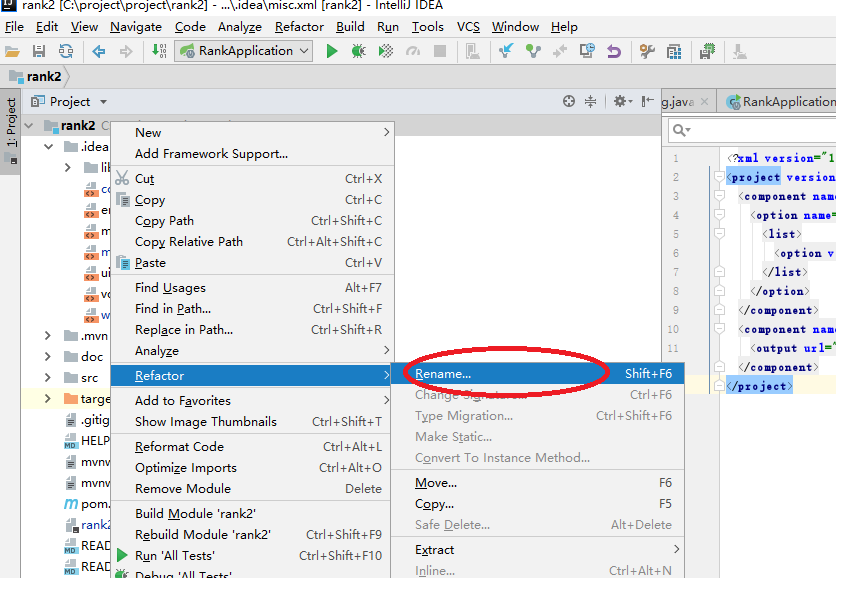Click the Back navigation arrow

[x=99, y=52]
